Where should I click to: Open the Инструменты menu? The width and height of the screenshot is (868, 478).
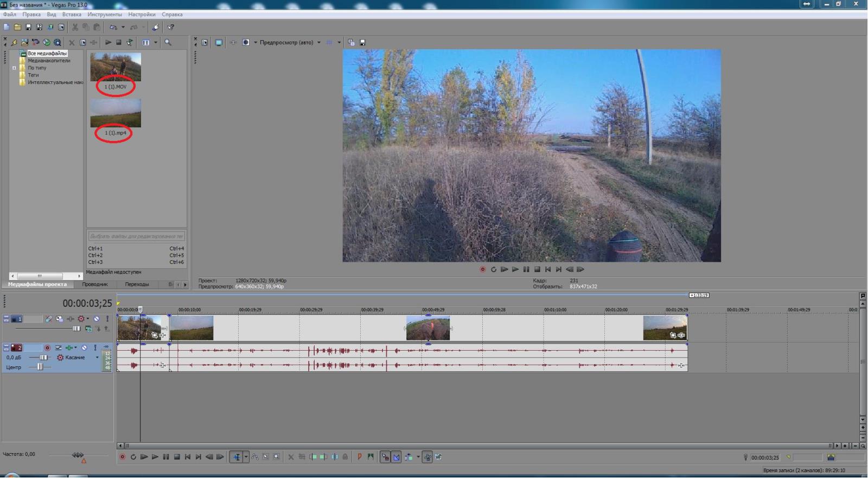point(104,15)
